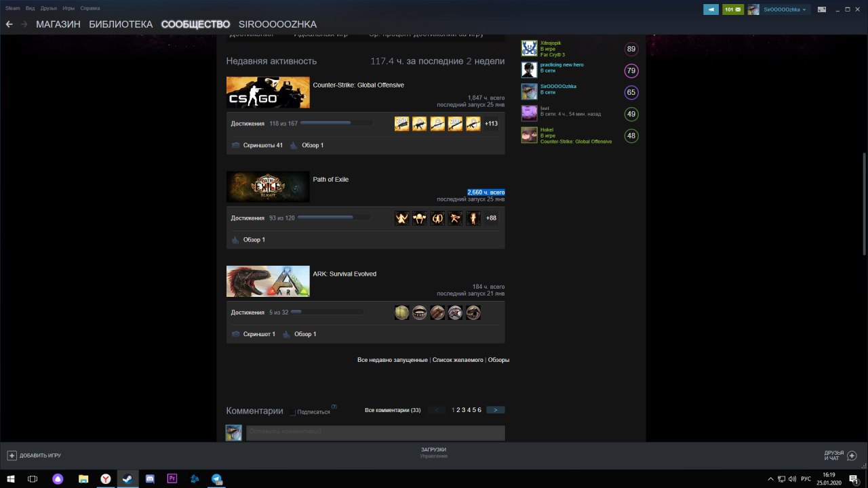Open friend practicing new hero's profile
The image size is (868, 488).
pos(561,64)
